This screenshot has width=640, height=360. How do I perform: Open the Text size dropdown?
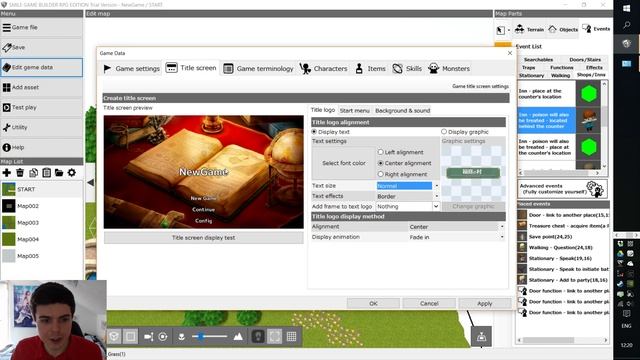click(x=407, y=186)
